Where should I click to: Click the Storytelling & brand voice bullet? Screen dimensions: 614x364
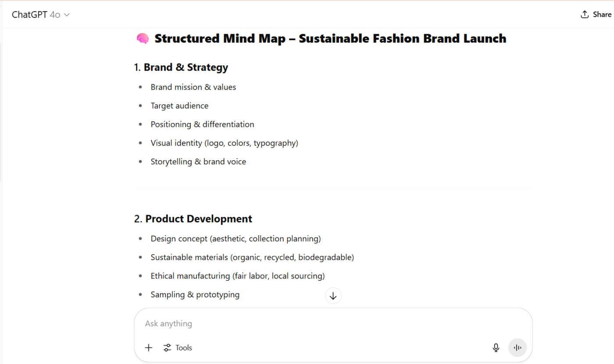click(198, 162)
